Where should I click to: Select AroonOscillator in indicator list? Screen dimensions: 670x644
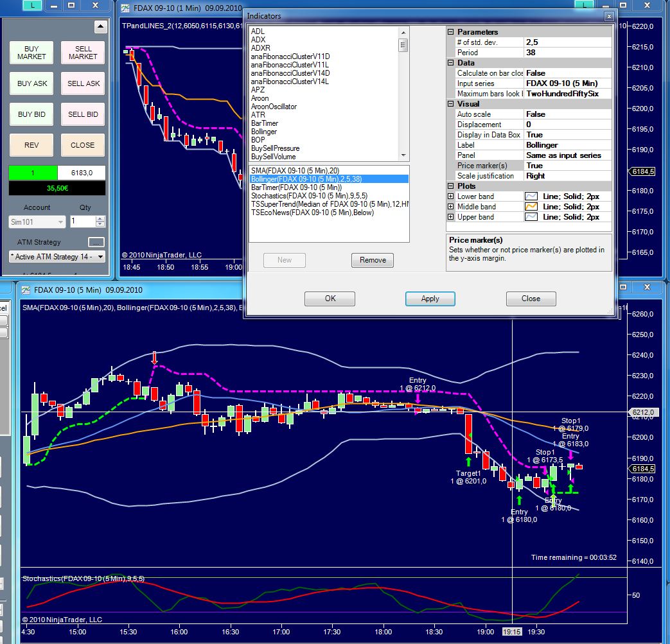point(274,107)
